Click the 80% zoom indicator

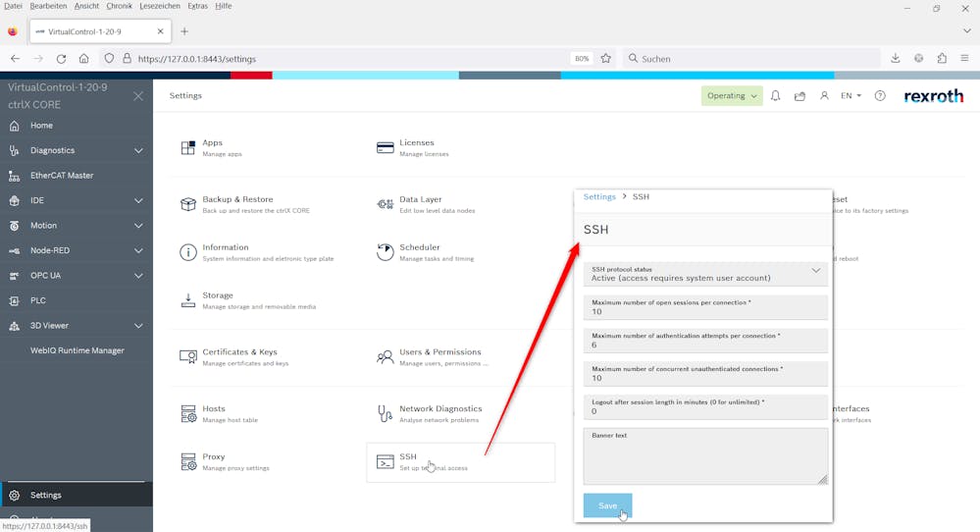pyautogui.click(x=582, y=58)
